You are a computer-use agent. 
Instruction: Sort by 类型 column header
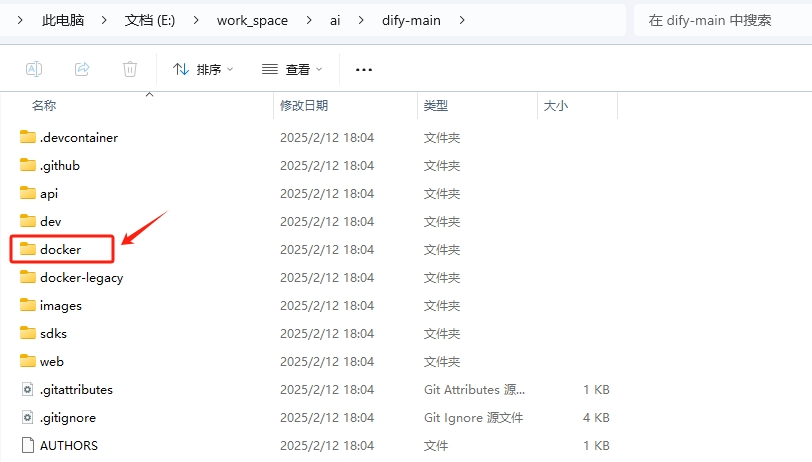click(436, 106)
